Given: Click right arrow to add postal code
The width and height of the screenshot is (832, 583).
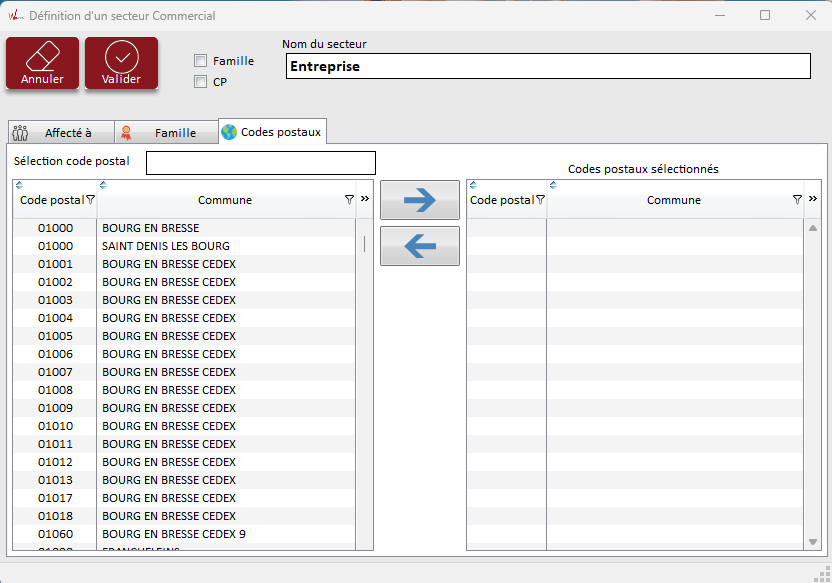Looking at the screenshot, I should click(420, 200).
